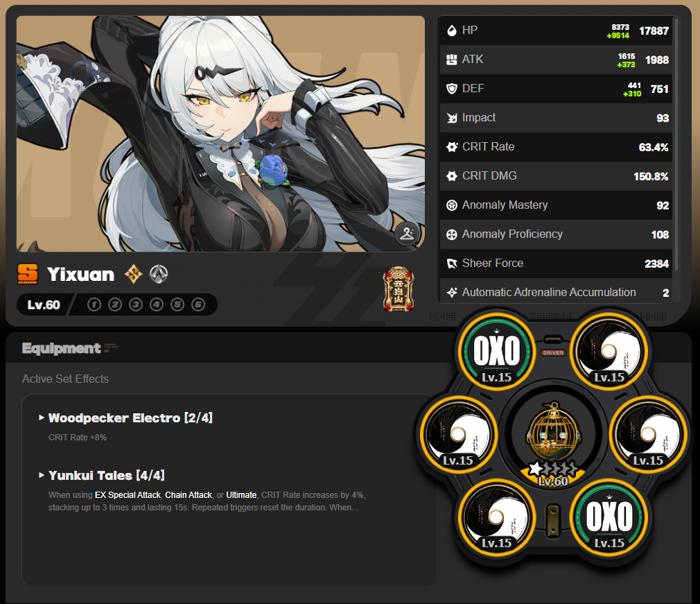Click the HP total value 17887

click(x=654, y=31)
